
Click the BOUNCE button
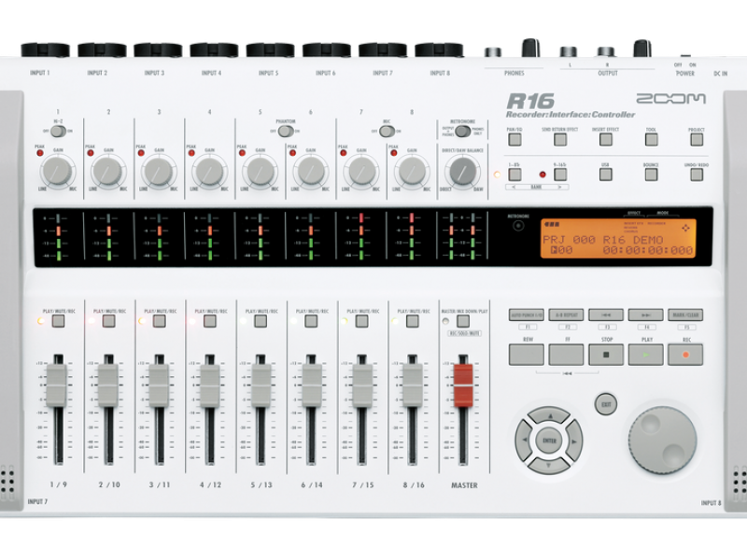(x=651, y=175)
